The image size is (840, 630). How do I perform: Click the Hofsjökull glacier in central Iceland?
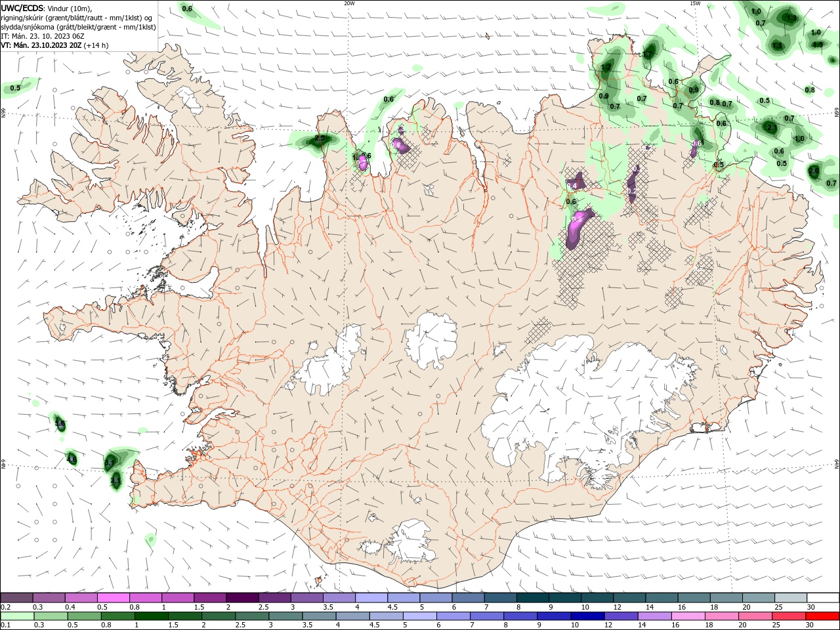(431, 340)
